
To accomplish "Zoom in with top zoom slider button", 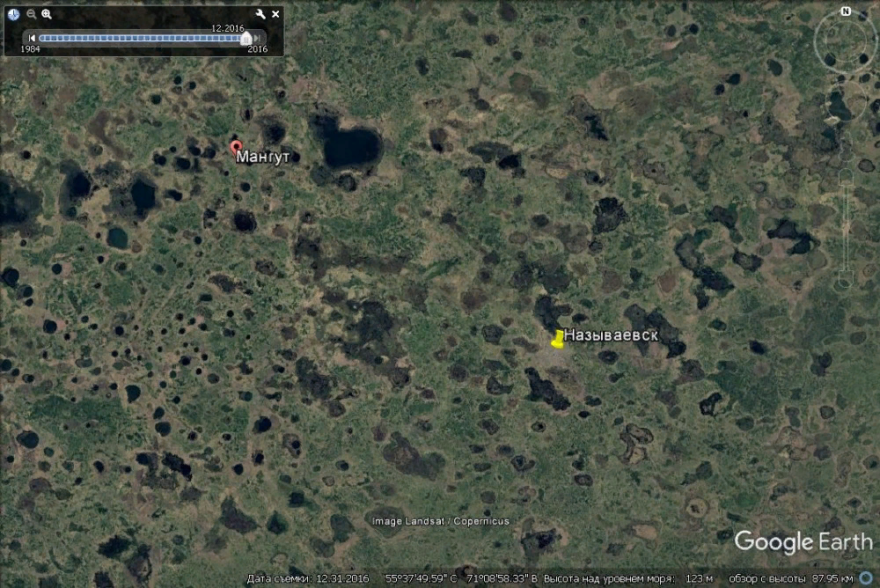I will tap(846, 177).
